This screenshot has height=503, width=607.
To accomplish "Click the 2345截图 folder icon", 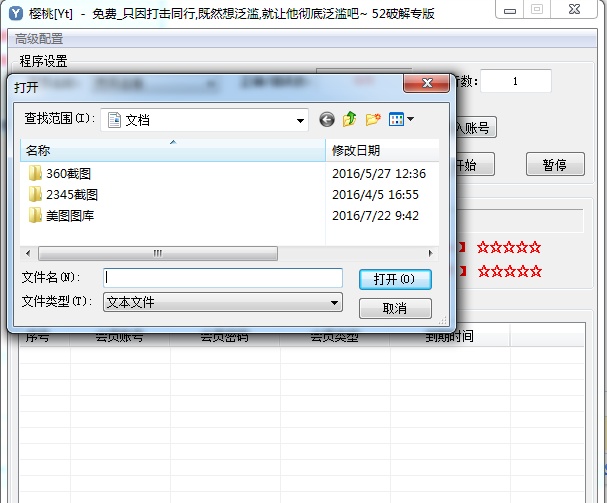I will coord(35,194).
